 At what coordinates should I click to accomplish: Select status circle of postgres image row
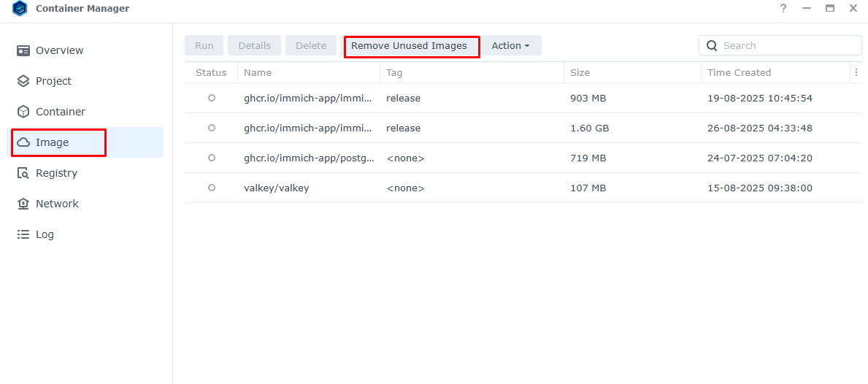pyautogui.click(x=212, y=158)
